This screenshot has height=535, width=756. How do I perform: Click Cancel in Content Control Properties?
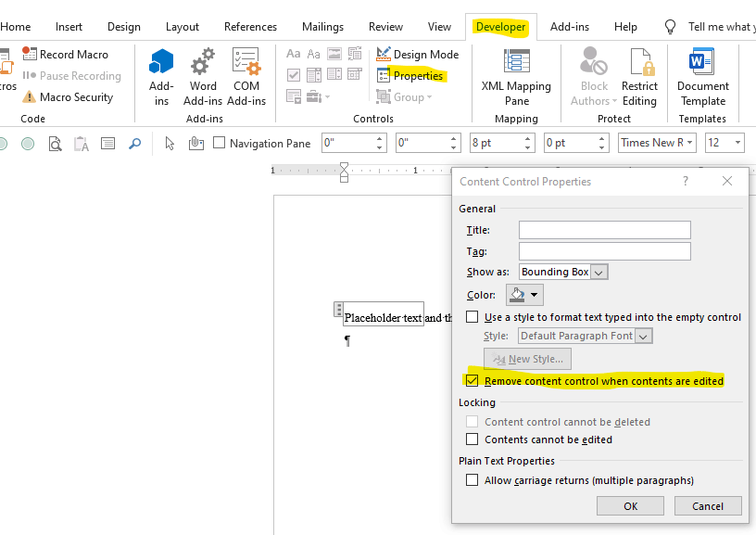(708, 506)
